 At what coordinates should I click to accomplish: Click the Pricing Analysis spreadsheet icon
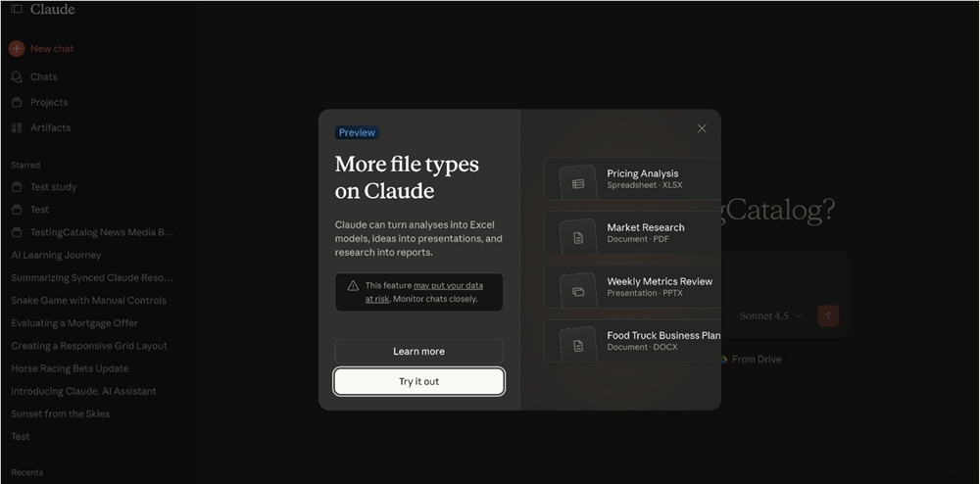[578, 183]
